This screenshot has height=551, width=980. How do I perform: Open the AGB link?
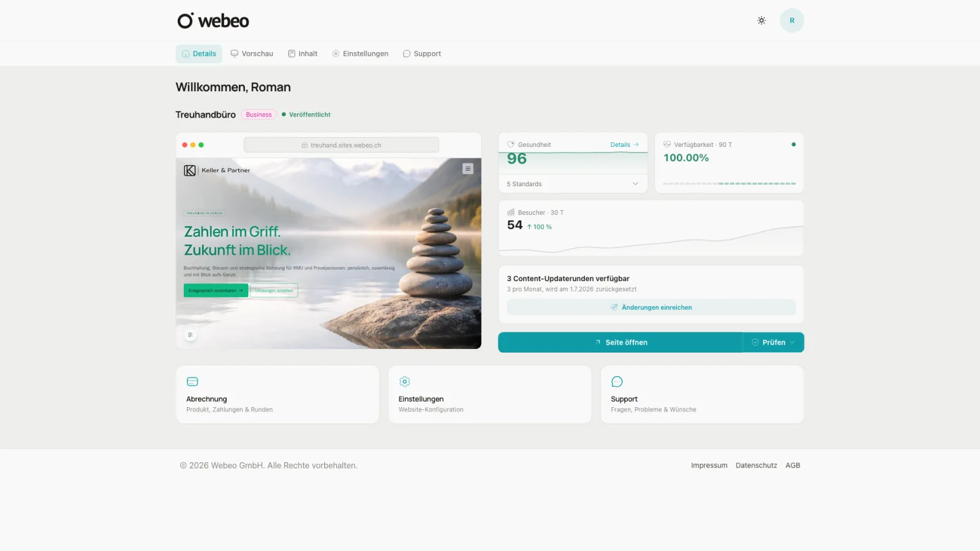coord(793,465)
